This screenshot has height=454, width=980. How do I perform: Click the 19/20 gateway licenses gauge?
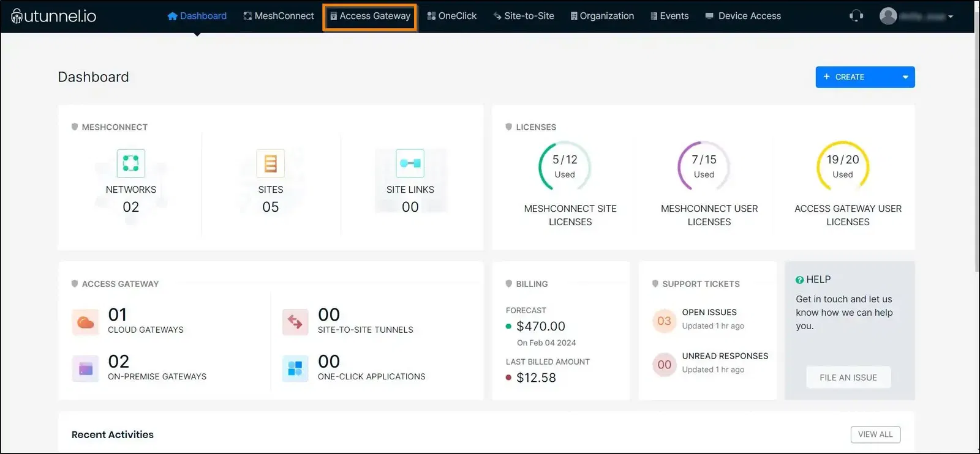coord(843,166)
